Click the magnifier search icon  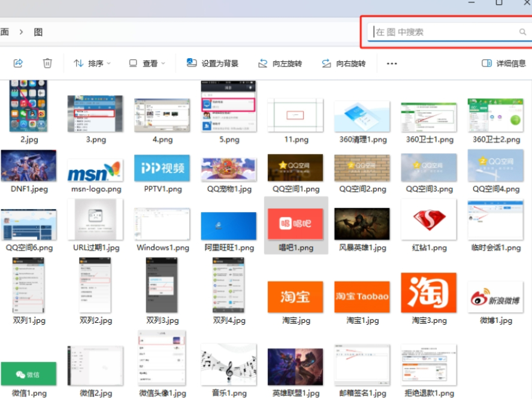click(x=522, y=32)
